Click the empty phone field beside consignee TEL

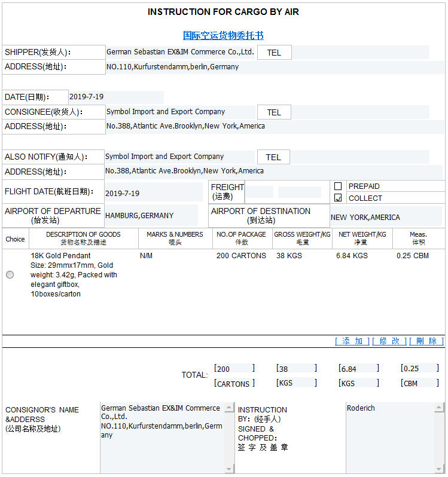point(360,112)
